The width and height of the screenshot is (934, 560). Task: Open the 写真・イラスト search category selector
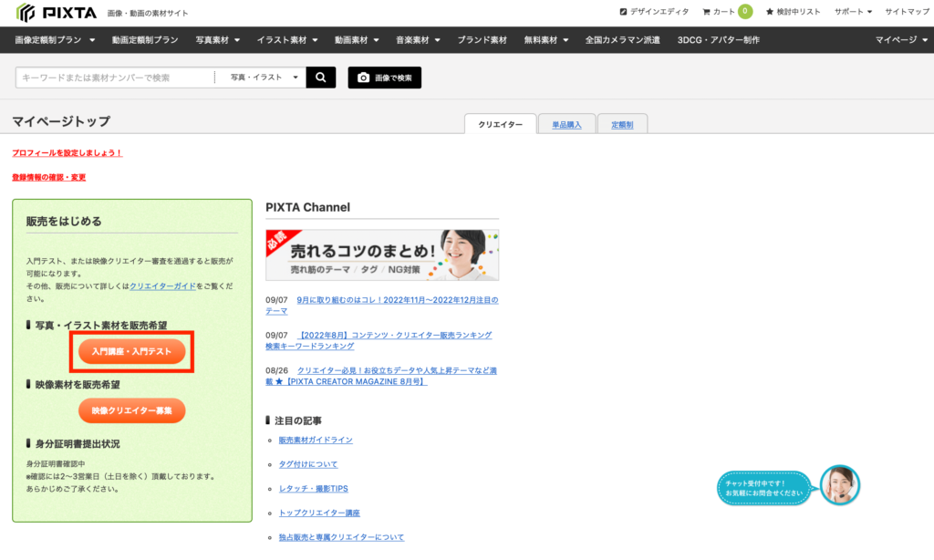pos(265,78)
